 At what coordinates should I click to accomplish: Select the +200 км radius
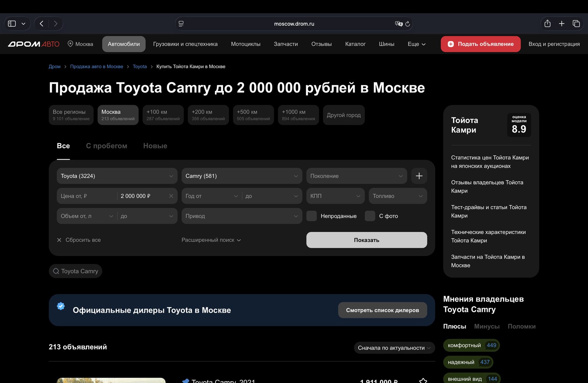tap(208, 115)
